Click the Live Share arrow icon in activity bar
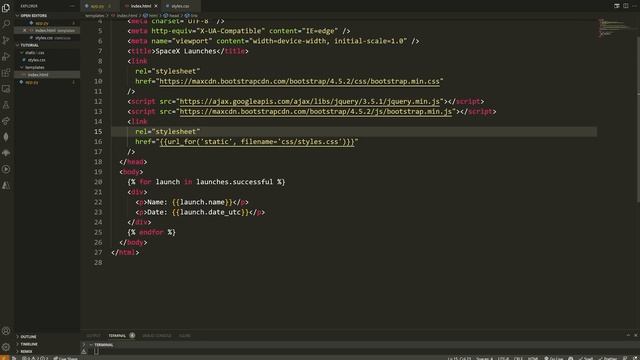 [6, 121]
